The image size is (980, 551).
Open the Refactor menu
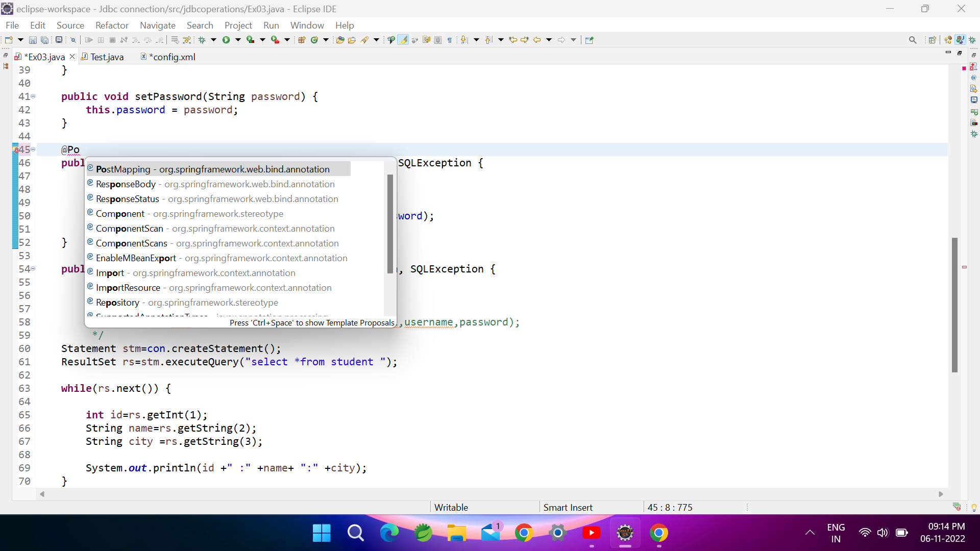tap(112, 26)
